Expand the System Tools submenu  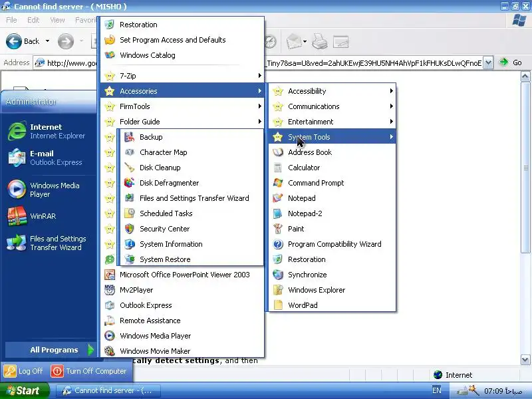click(x=332, y=137)
